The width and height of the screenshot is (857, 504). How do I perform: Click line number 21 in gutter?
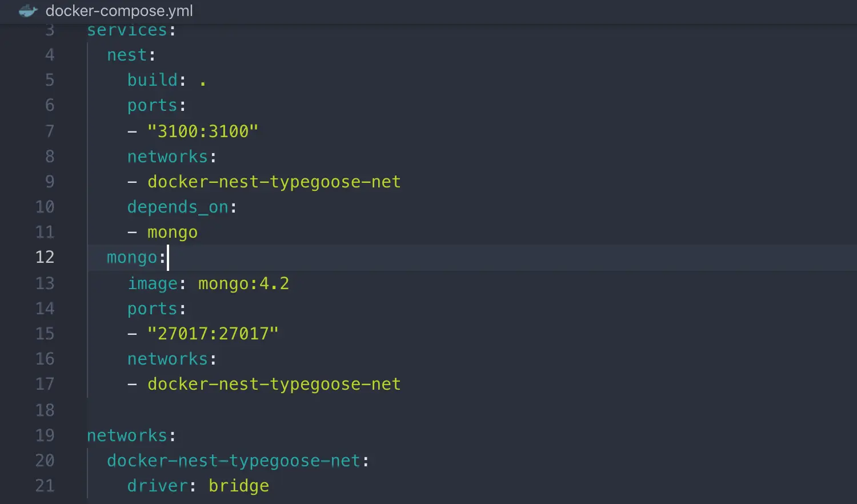(45, 486)
